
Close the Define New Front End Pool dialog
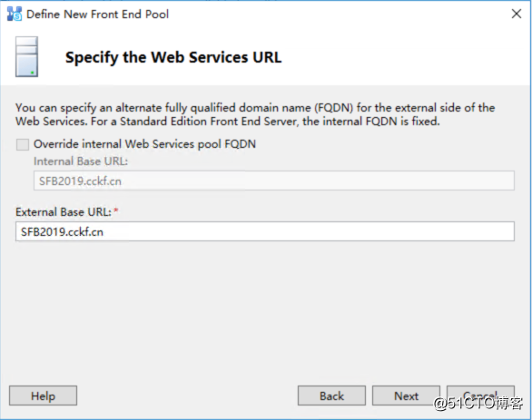coord(517,14)
